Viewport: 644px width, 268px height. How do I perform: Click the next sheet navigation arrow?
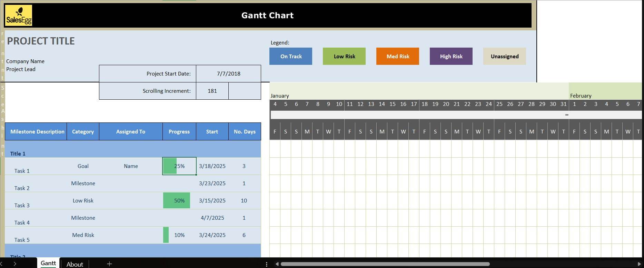click(x=15, y=264)
